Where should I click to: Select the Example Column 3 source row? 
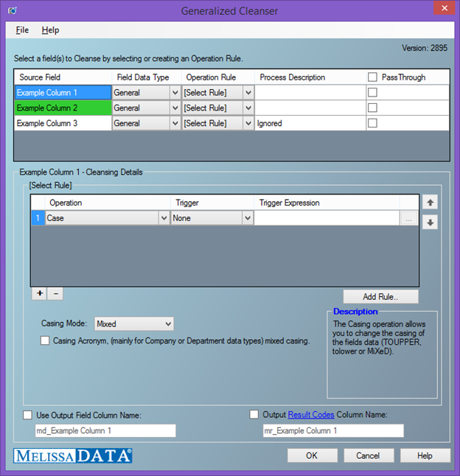pos(63,124)
